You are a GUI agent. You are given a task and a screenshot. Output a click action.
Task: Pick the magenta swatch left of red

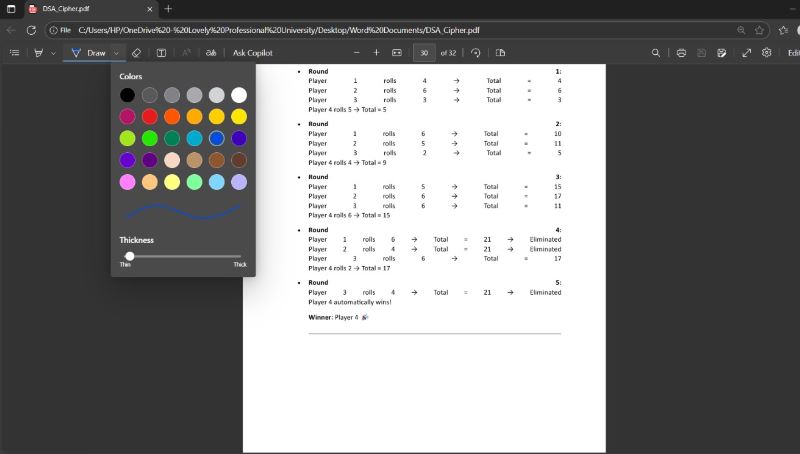[x=128, y=117]
